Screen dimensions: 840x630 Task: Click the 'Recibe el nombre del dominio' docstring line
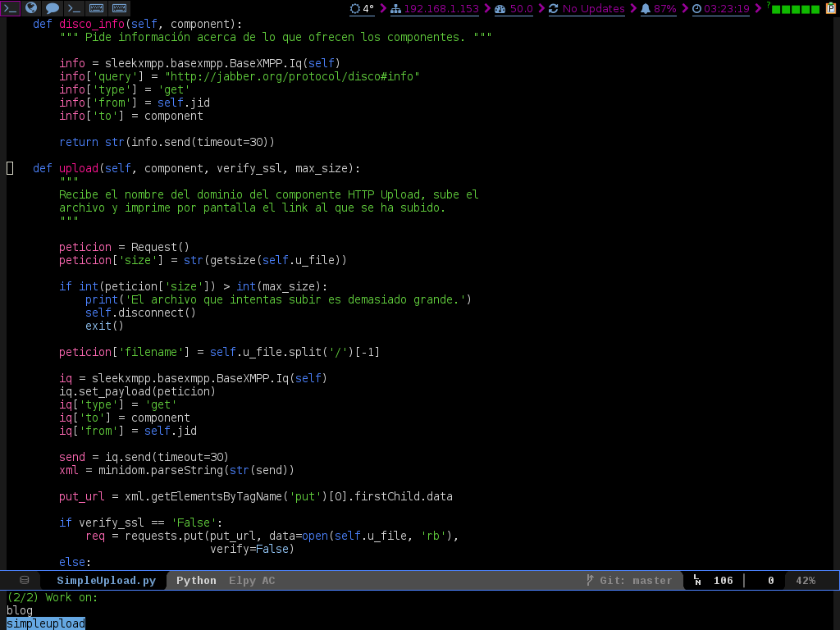click(268, 194)
